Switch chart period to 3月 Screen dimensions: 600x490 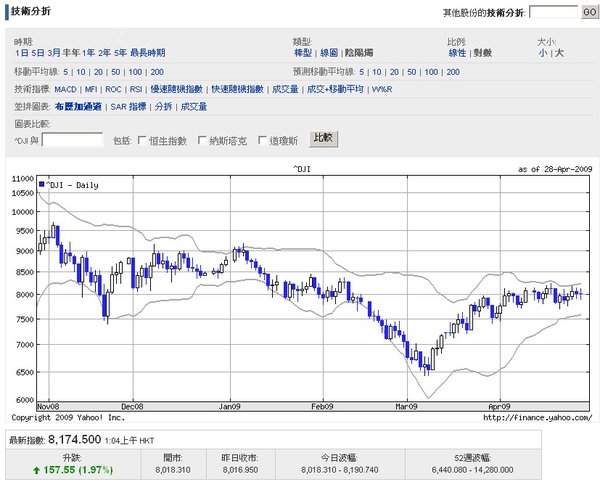tap(54, 53)
